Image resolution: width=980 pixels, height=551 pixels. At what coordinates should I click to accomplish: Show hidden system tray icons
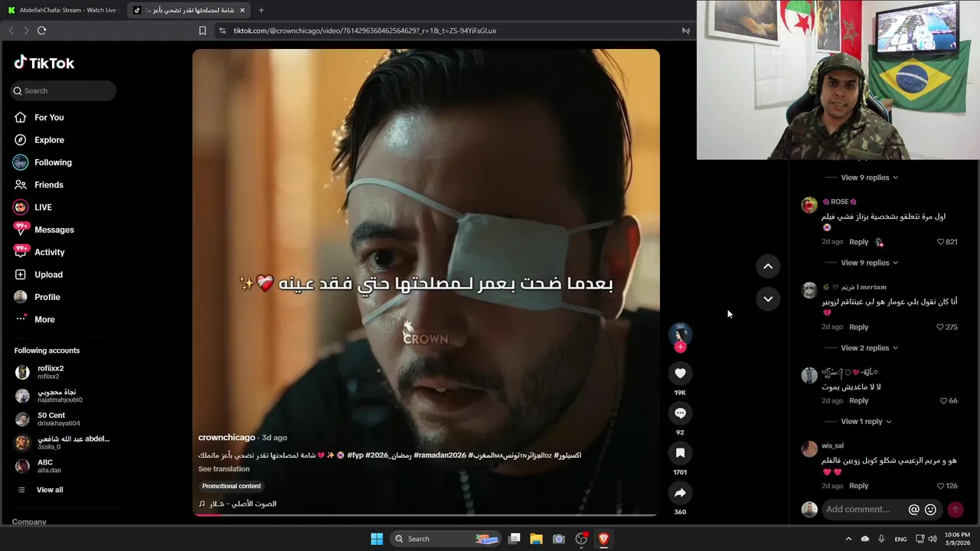tap(848, 539)
